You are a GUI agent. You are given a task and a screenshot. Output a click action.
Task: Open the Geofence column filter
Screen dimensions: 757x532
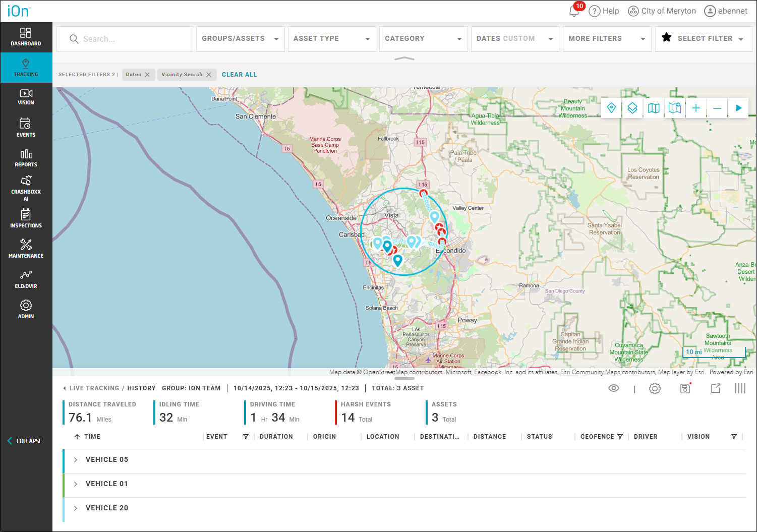pos(620,437)
